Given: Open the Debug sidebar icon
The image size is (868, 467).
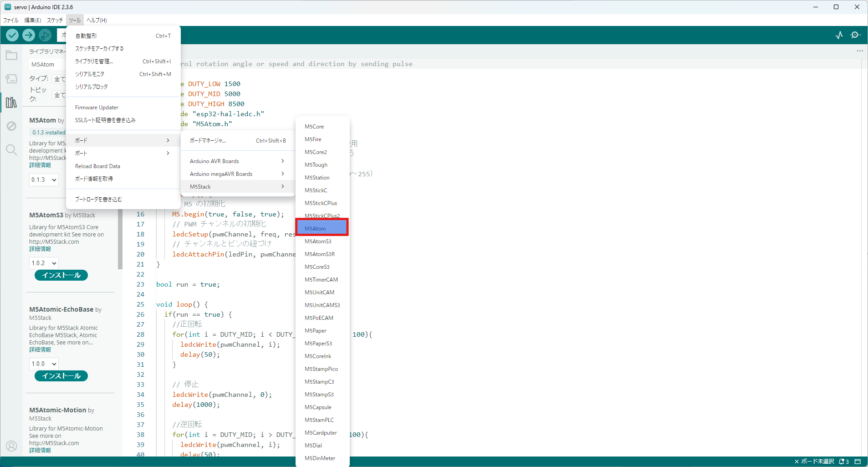Looking at the screenshot, I should click(x=11, y=126).
